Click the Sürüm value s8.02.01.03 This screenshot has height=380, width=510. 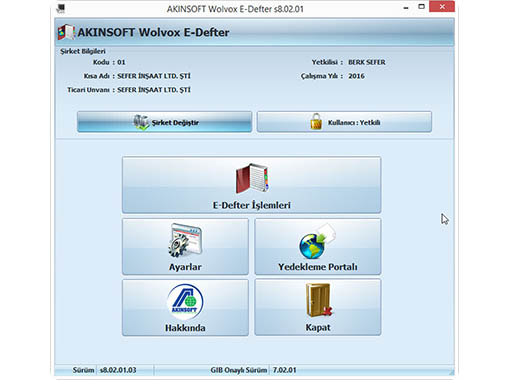(x=118, y=370)
